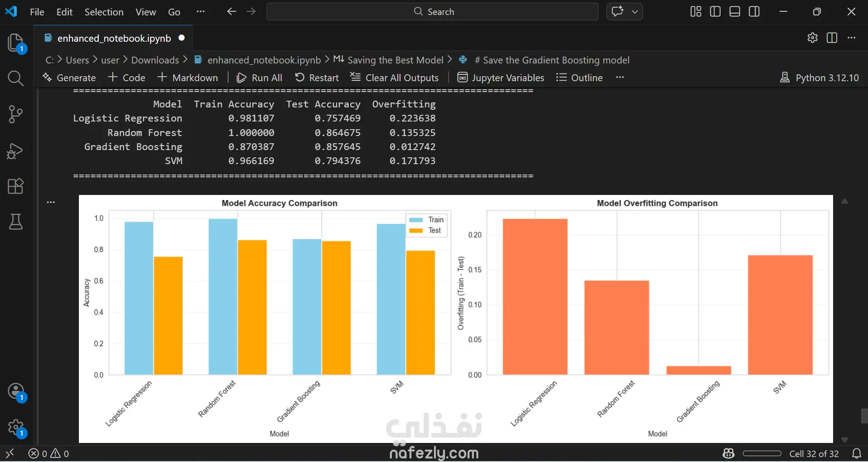868x462 pixels.
Task: Open the Extensions view
Action: click(x=16, y=186)
